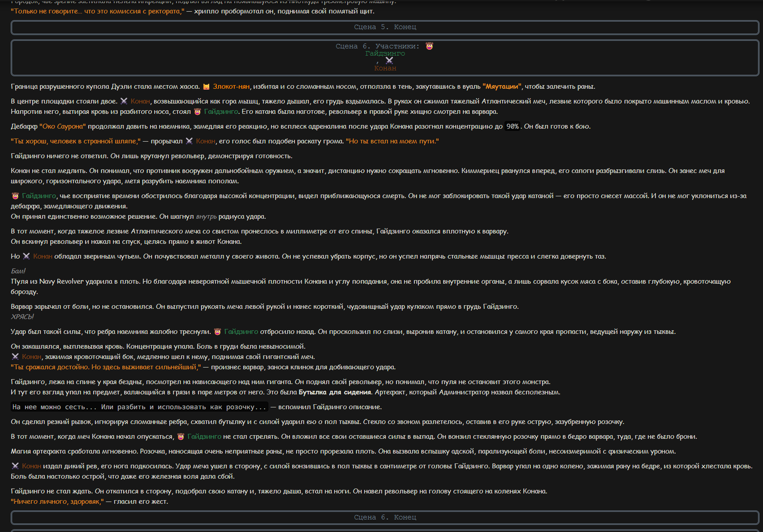Click the orange "Мяутации" ability text
Viewport: 763px width, 532px height.
502,87
